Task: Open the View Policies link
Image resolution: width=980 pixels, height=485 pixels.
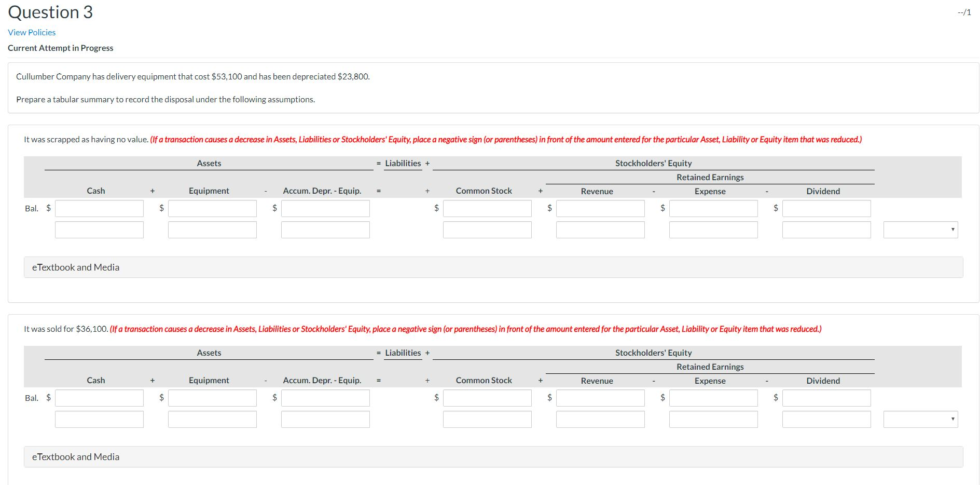Action: 31,32
